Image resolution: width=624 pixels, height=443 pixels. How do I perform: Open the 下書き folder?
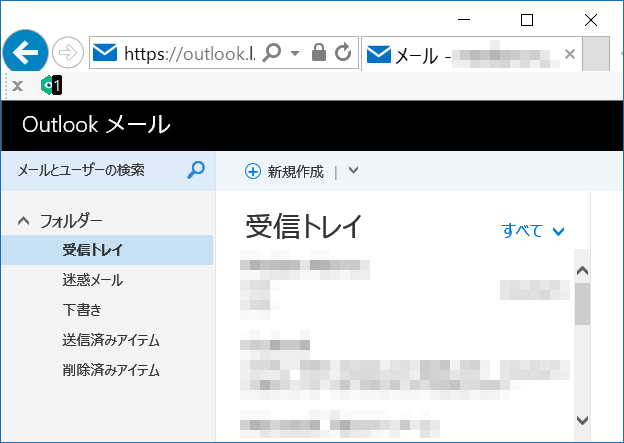(82, 310)
